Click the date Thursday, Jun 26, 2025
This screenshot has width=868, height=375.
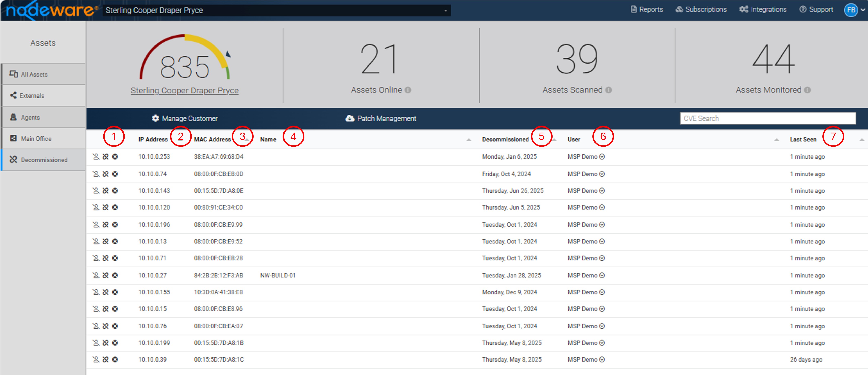click(513, 191)
